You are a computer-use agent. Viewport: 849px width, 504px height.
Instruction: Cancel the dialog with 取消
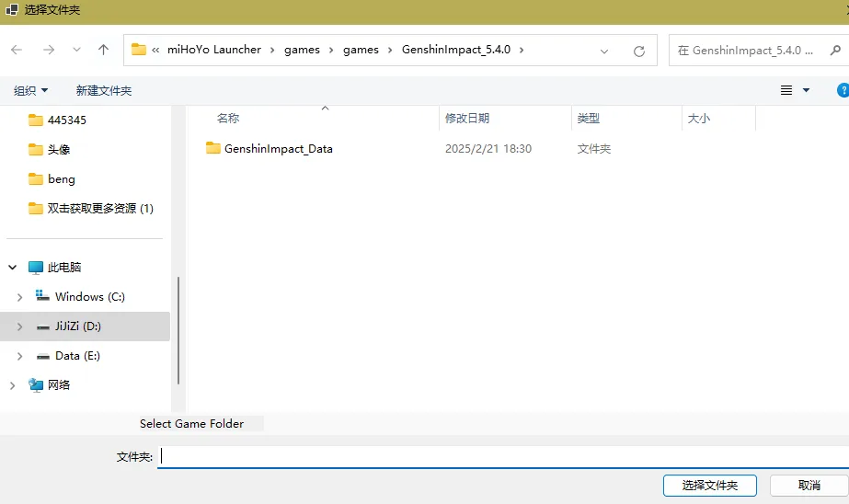[809, 485]
